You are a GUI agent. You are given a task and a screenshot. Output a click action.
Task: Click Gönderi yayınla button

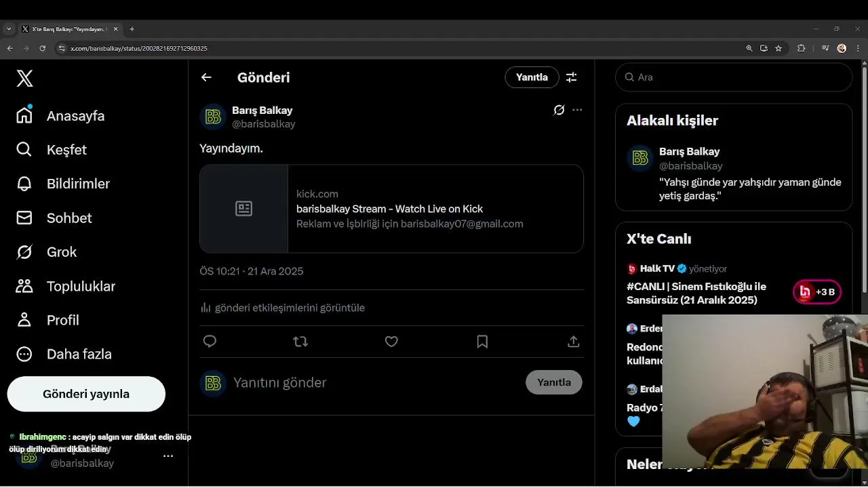coord(86,394)
